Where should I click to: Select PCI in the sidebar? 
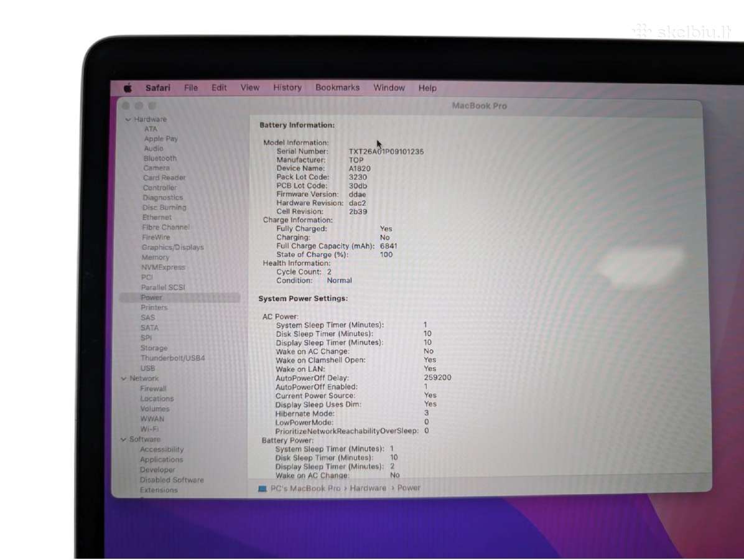click(147, 277)
